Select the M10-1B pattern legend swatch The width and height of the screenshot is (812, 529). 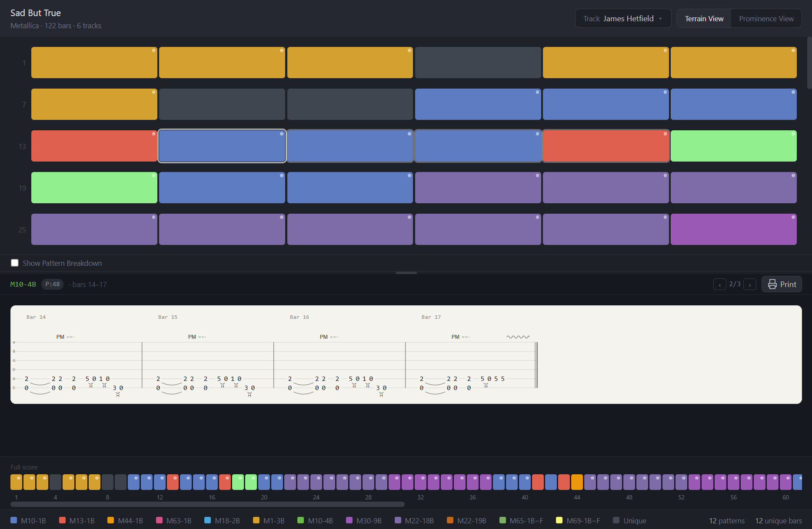(13, 520)
